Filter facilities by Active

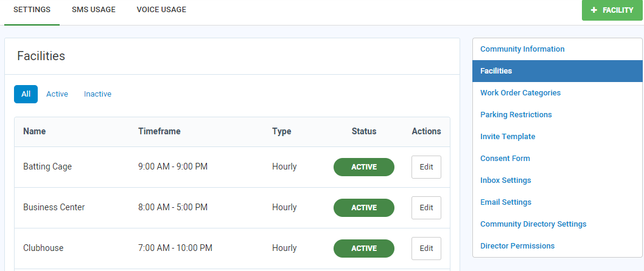coord(57,94)
